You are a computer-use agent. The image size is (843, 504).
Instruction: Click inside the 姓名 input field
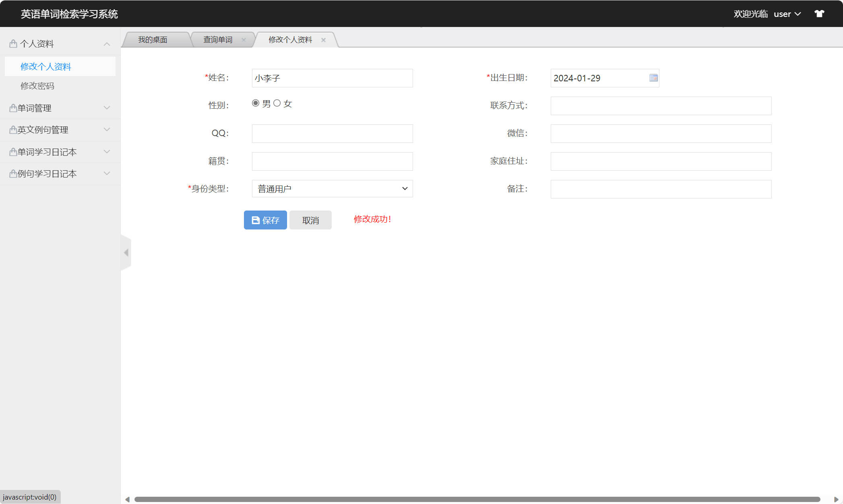(332, 78)
